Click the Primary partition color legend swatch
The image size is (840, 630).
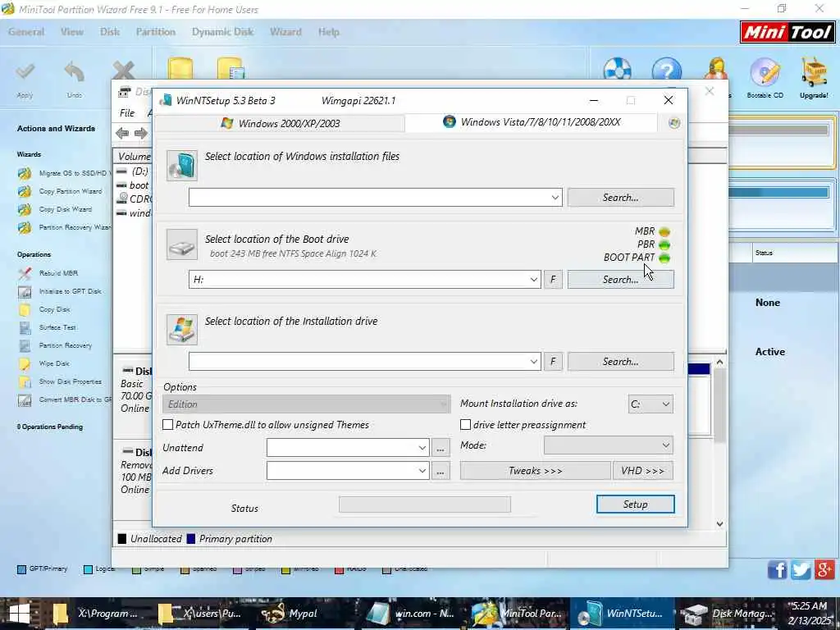pyautogui.click(x=190, y=539)
